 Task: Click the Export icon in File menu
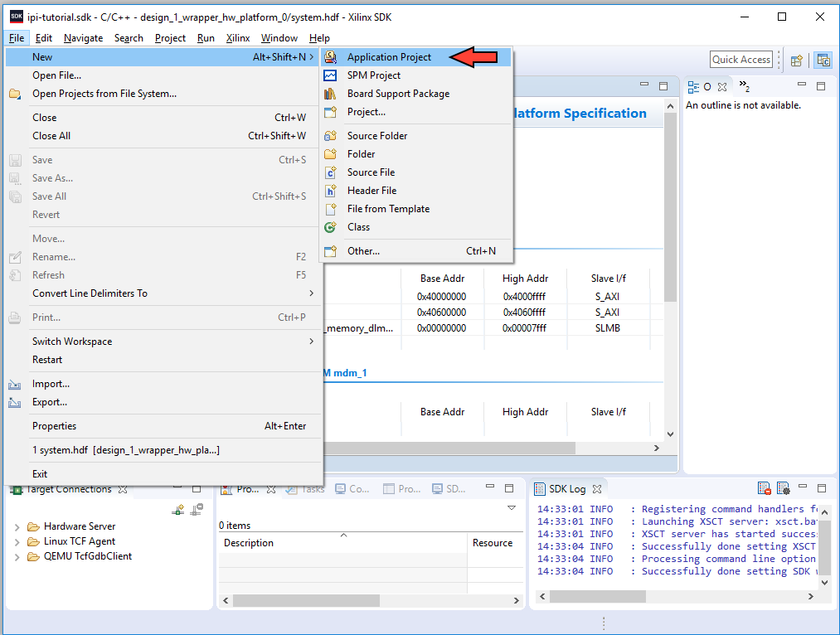tap(15, 402)
